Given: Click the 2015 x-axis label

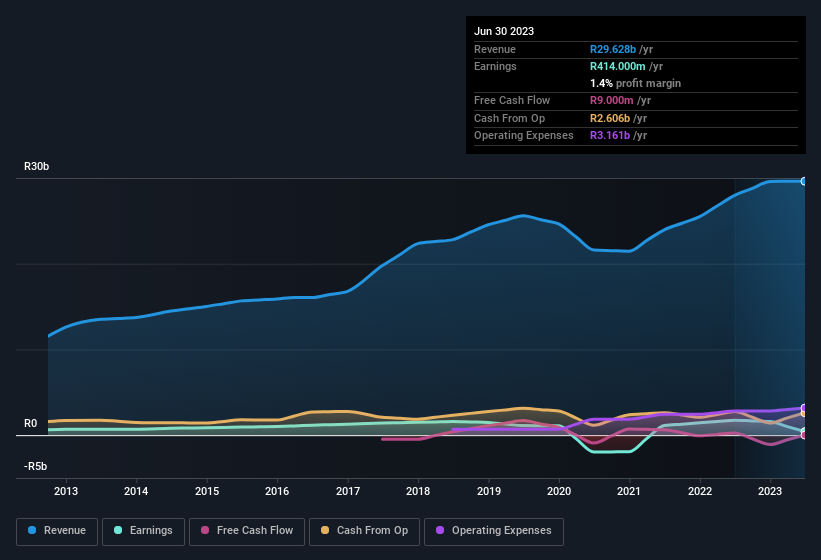Looking at the screenshot, I should coord(207,491).
